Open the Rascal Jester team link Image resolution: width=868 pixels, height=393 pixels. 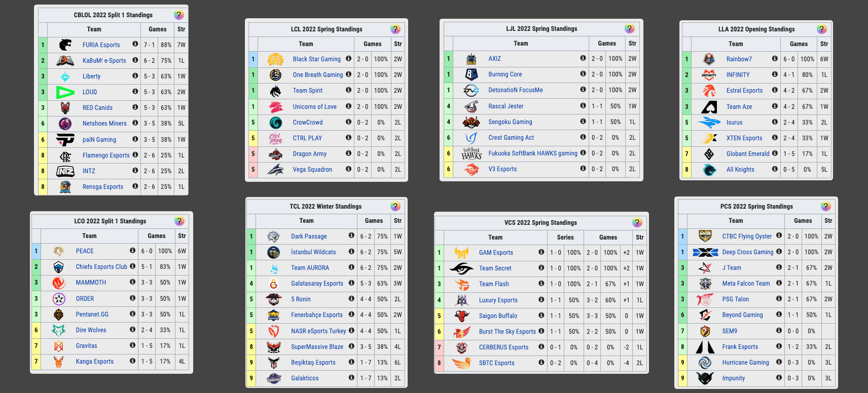pyautogui.click(x=506, y=106)
